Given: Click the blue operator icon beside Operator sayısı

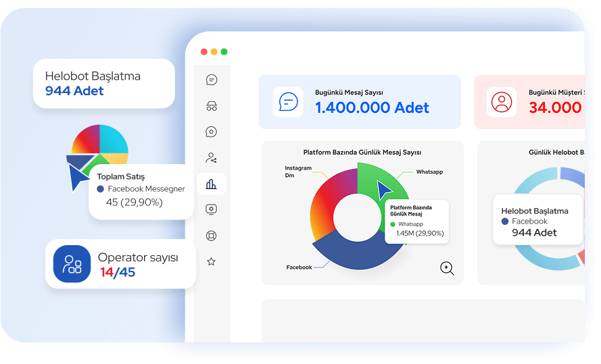Looking at the screenshot, I should pyautogui.click(x=72, y=264).
